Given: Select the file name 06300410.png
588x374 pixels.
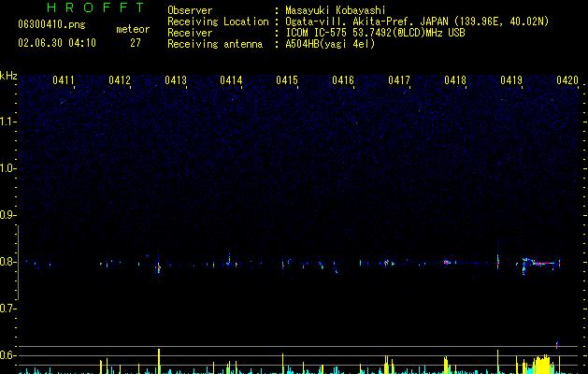Looking at the screenshot, I should pyautogui.click(x=51, y=25).
